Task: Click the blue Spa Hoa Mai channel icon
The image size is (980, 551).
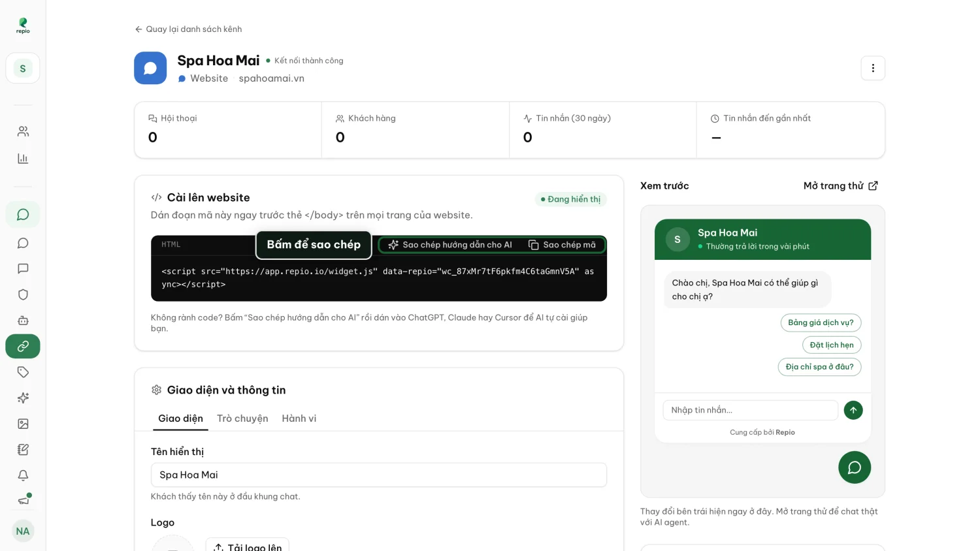Action: pyautogui.click(x=150, y=68)
